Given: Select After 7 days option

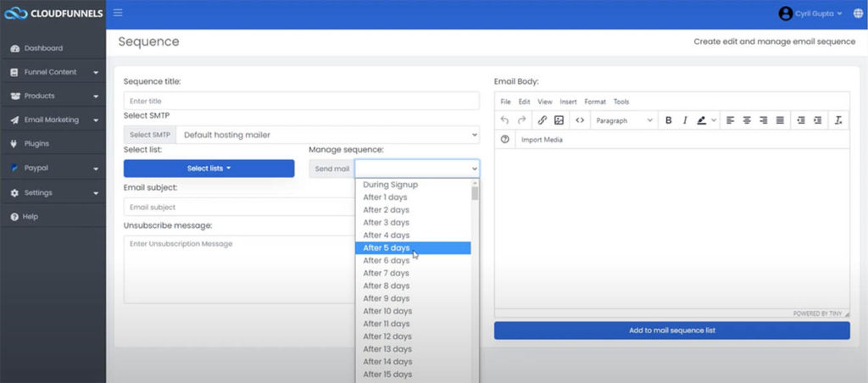Looking at the screenshot, I should (413, 274).
